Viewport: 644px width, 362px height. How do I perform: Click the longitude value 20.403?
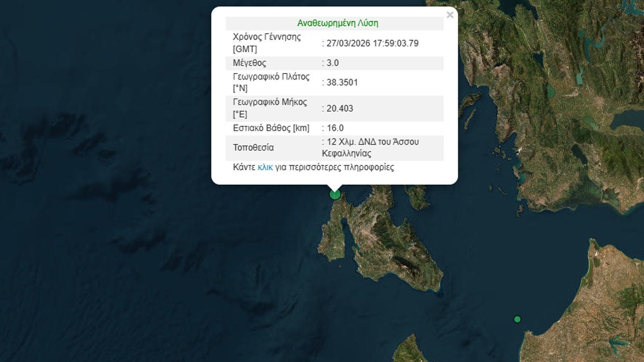coord(340,108)
